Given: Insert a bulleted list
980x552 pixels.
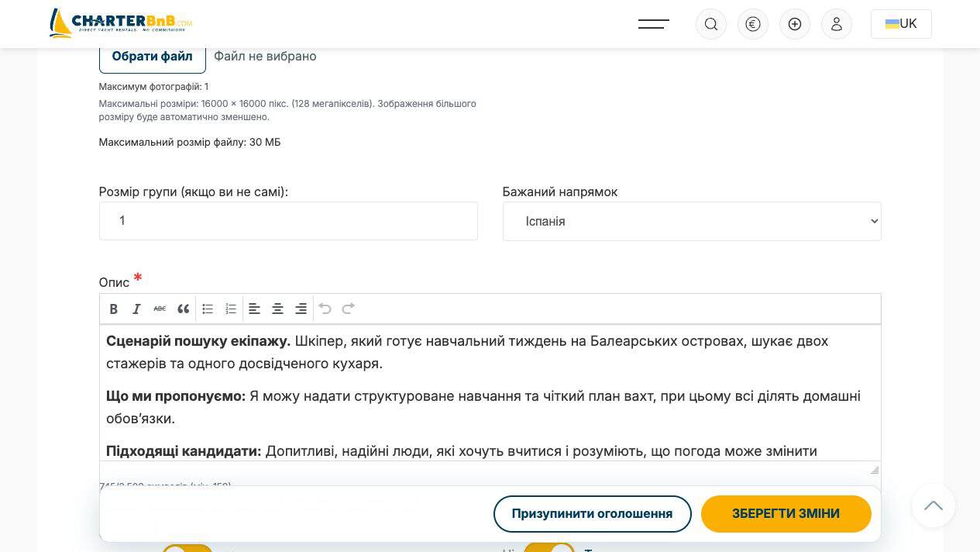Looking at the screenshot, I should tap(208, 309).
